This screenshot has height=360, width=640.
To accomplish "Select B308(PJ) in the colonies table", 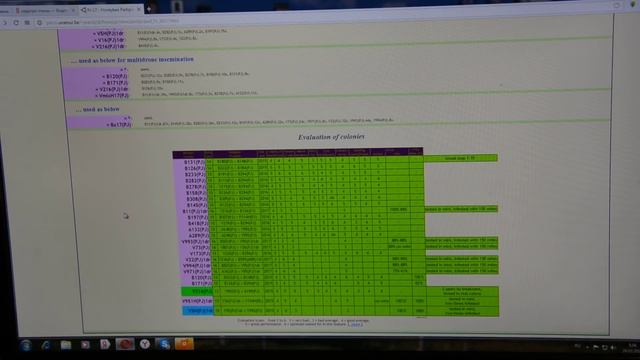I will tap(196, 199).
